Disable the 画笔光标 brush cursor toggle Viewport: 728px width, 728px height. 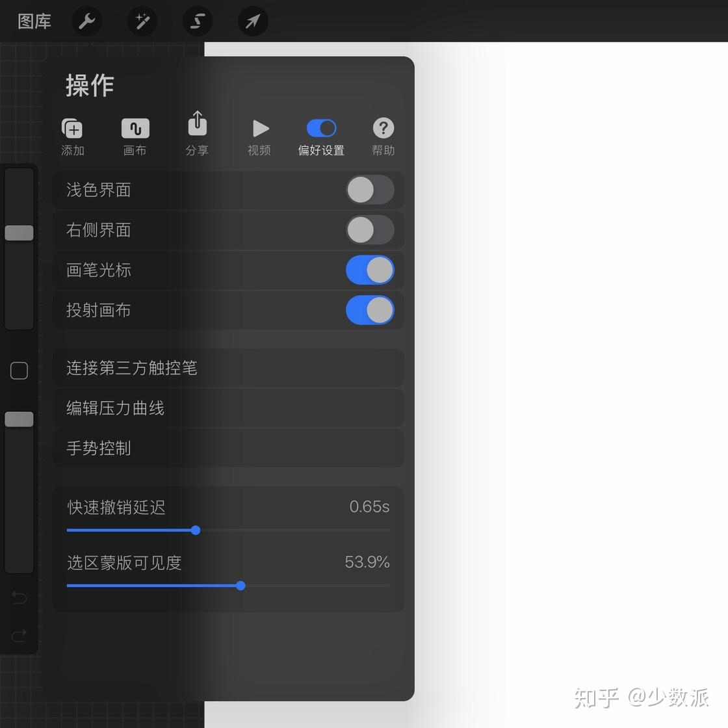point(370,270)
